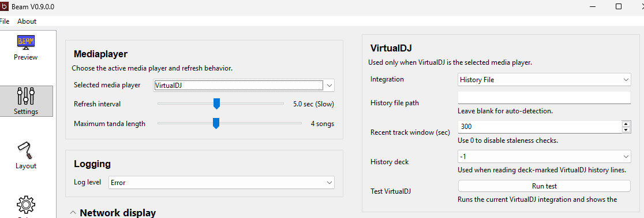Click the 'Test VirtualDJ' label

pyautogui.click(x=391, y=191)
